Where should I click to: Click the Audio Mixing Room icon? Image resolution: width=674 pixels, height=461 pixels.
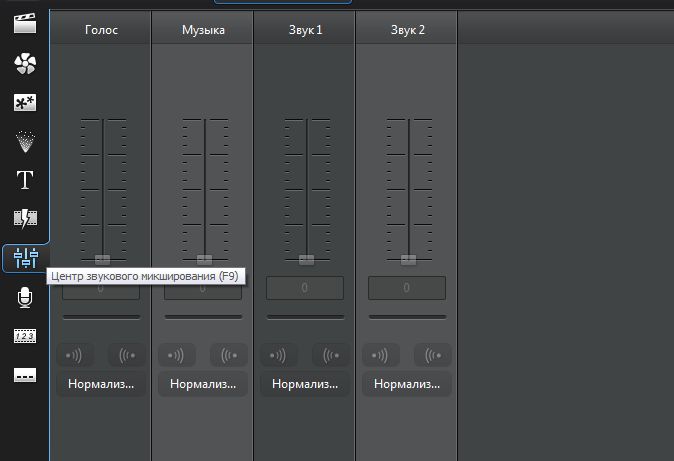click(x=25, y=258)
